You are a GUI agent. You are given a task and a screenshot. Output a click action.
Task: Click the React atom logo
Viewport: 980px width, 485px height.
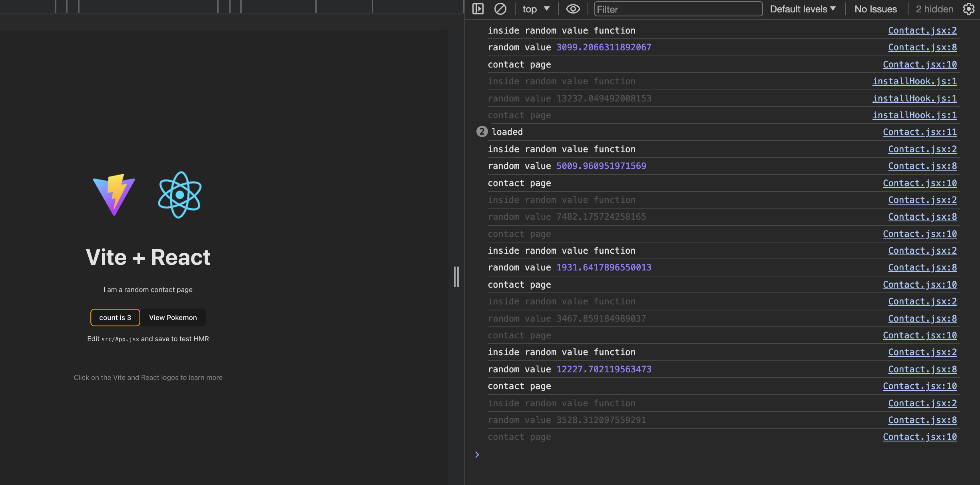(x=179, y=195)
